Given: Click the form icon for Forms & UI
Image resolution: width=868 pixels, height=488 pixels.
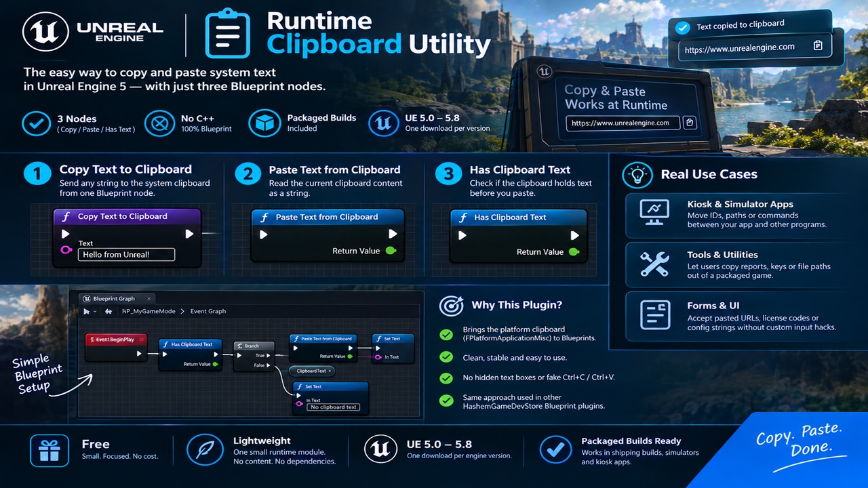Looking at the screenshot, I should pos(655,315).
